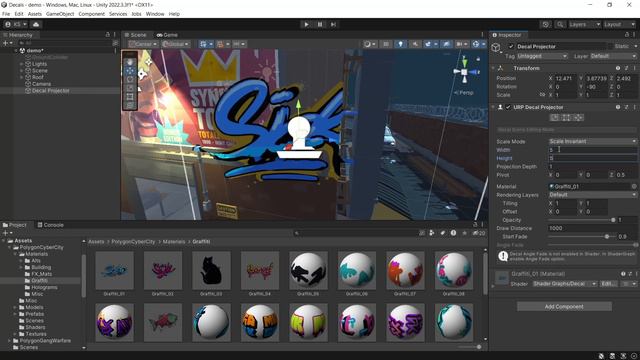Open the Window menu
This screenshot has width=640, height=360.
(155, 14)
